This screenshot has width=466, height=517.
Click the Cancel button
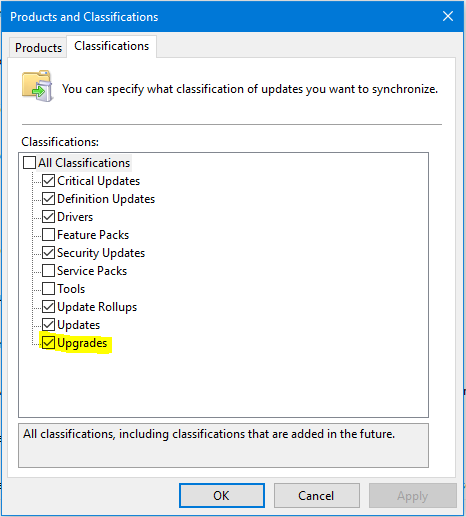tap(316, 495)
